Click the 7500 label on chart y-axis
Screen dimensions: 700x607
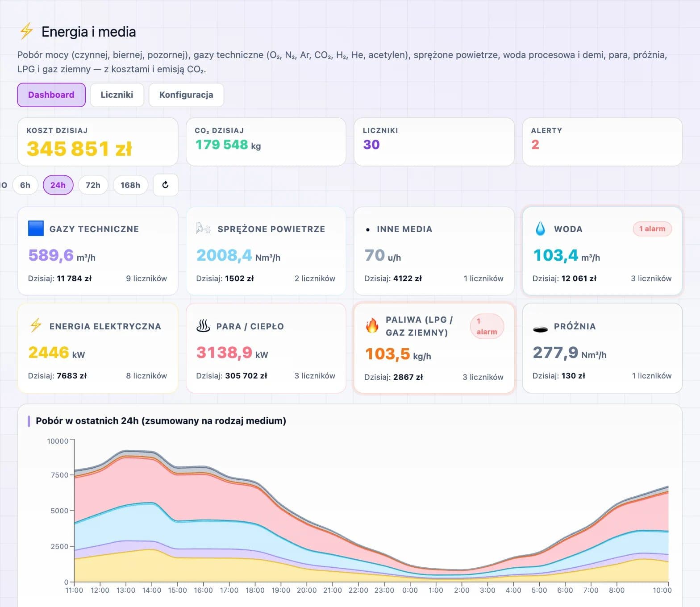pos(59,475)
